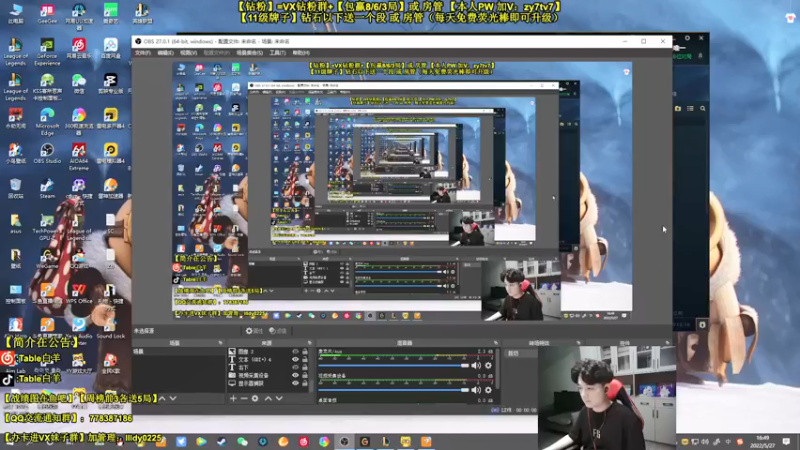Open the GeForce Experience desktop shortcut
The height and width of the screenshot is (450, 800).
(47, 52)
